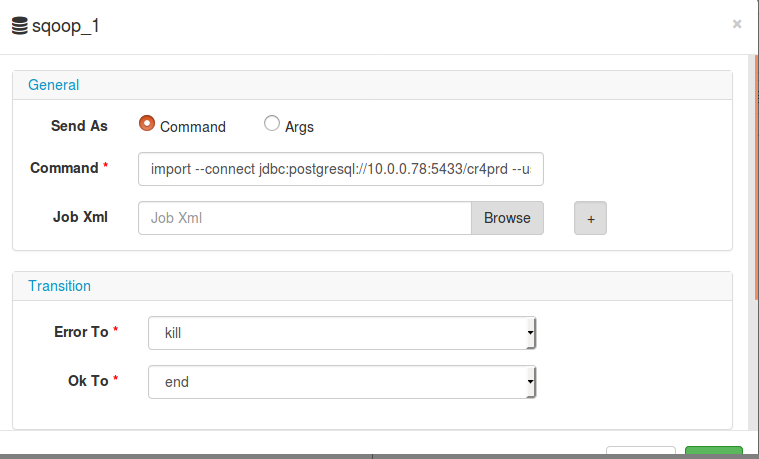Viewport: 759px width, 459px height.
Task: Close the sqoop_1 dialog
Action: (x=737, y=24)
